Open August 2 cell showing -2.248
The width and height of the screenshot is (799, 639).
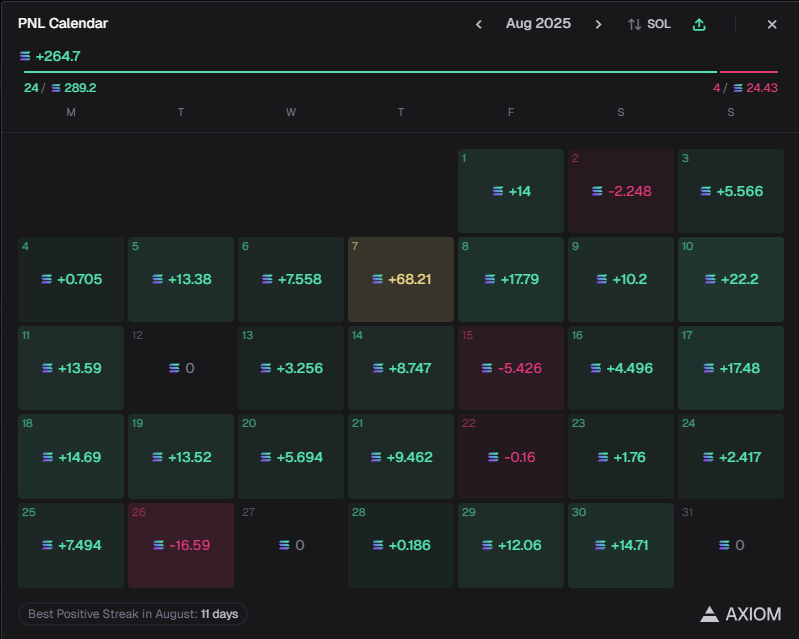[x=620, y=191]
